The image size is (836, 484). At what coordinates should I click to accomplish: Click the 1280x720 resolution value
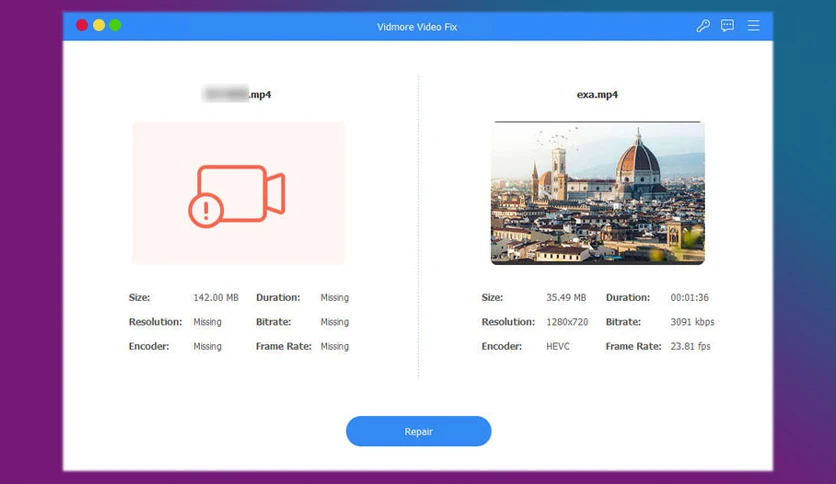pos(567,322)
